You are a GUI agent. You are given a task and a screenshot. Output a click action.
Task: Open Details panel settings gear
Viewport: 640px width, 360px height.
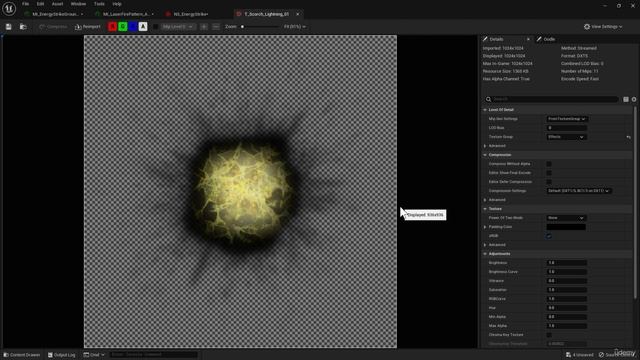[634, 99]
